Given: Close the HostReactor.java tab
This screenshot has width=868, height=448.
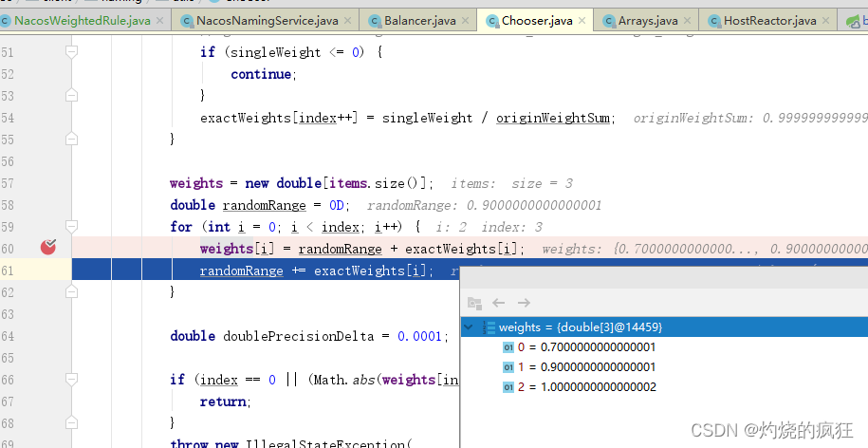Looking at the screenshot, I should [x=825, y=21].
